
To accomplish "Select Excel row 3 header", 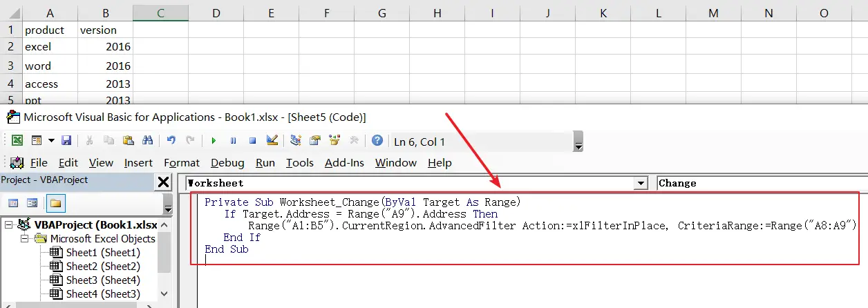I will click(11, 66).
